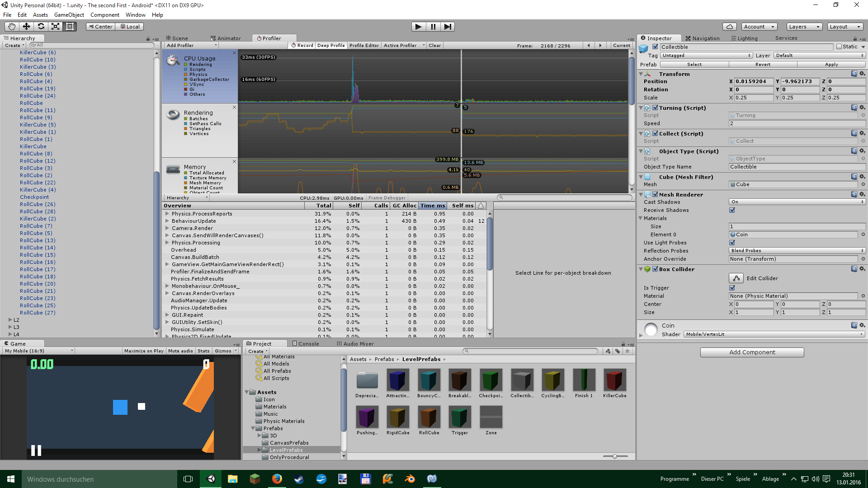Select the Attracting prefab thumbnail
This screenshot has width=868, height=488.
click(x=398, y=380)
